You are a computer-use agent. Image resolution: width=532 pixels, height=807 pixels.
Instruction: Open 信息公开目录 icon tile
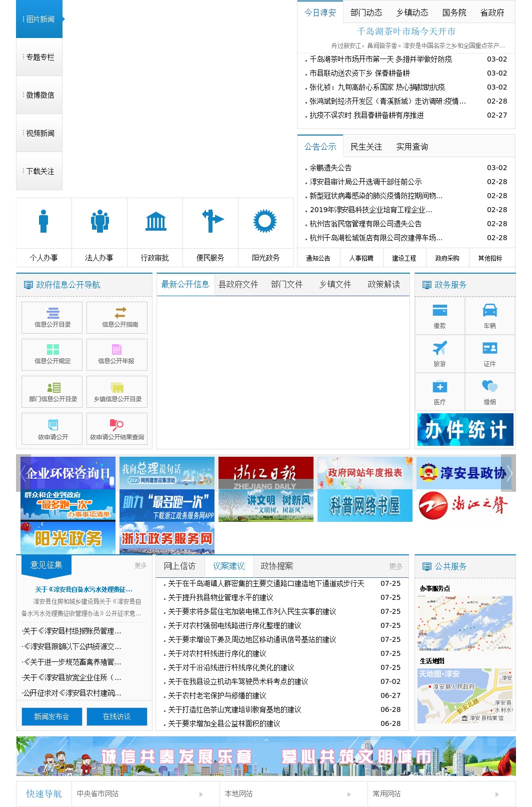pos(52,317)
